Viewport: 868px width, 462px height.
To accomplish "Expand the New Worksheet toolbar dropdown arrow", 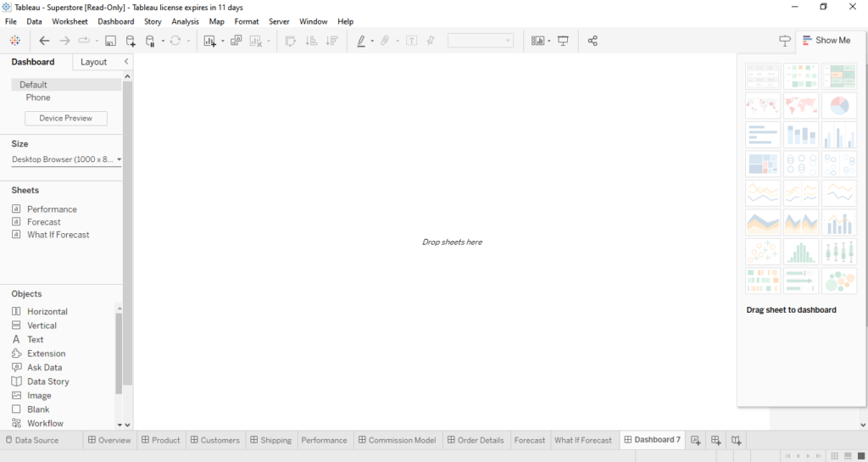I will (223, 41).
